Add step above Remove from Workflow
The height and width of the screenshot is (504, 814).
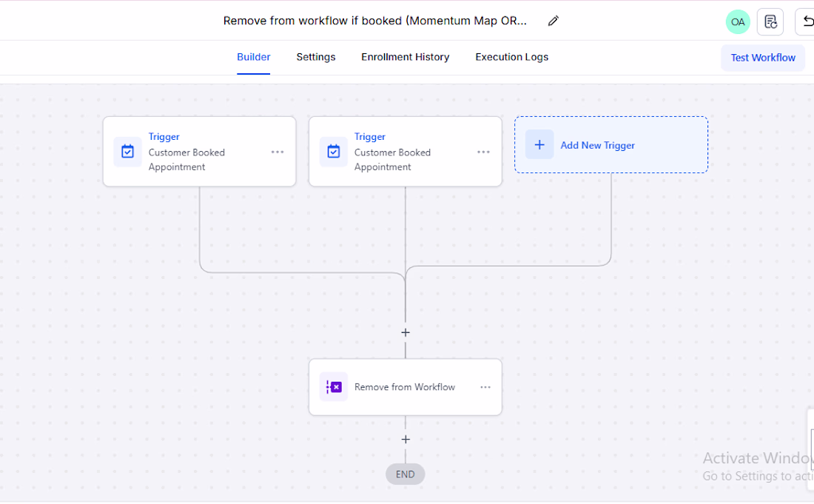406,333
